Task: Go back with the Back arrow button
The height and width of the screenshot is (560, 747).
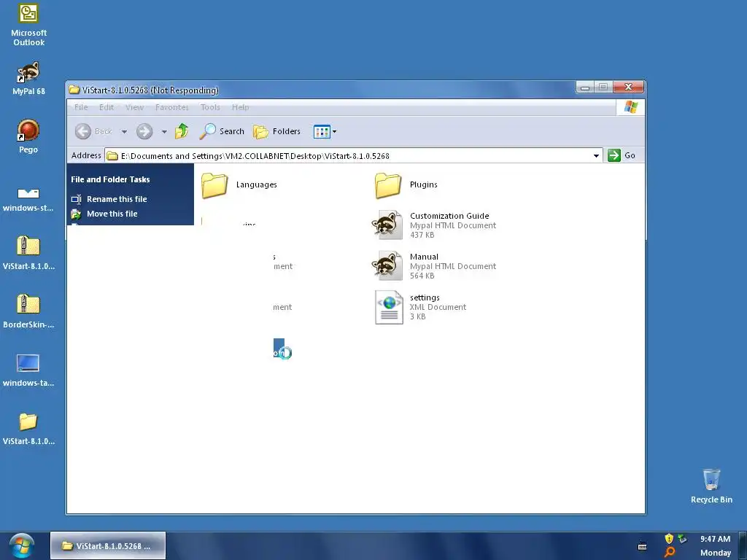Action: click(x=93, y=131)
